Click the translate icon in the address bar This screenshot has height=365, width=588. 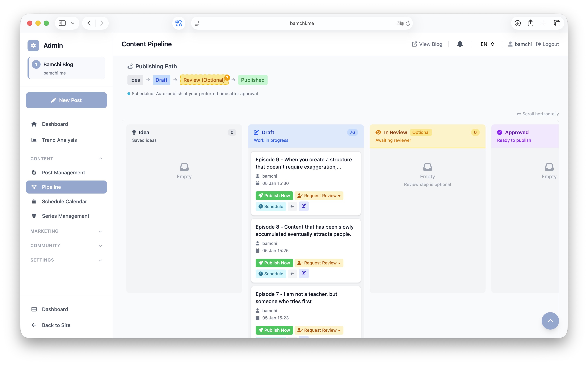click(x=179, y=23)
